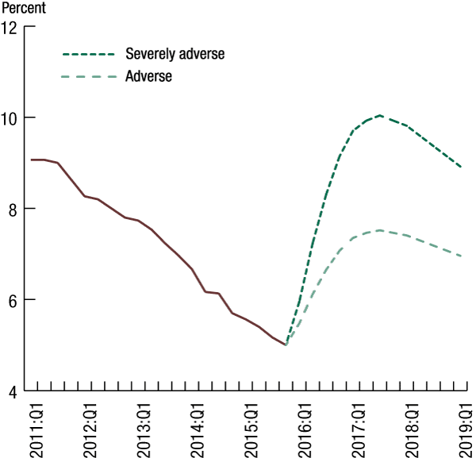
Task: Click the "Adverse" legend label
Action: click(x=148, y=77)
